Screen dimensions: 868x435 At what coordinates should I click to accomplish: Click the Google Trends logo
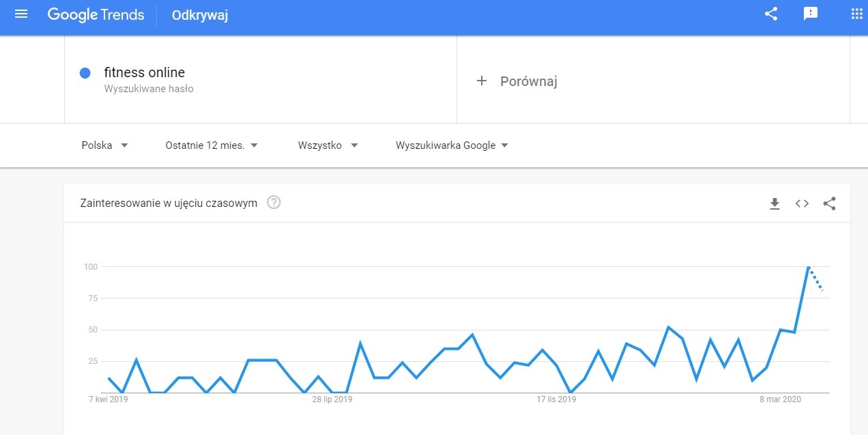click(x=96, y=14)
